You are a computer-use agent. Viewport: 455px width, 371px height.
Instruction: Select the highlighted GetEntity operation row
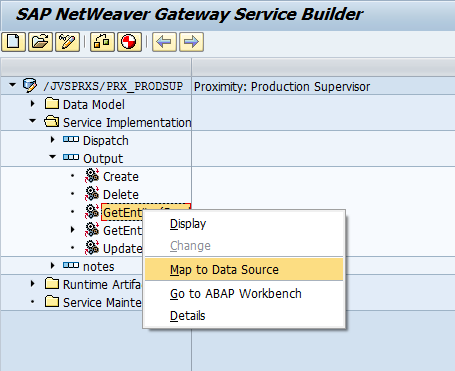pyautogui.click(x=146, y=212)
